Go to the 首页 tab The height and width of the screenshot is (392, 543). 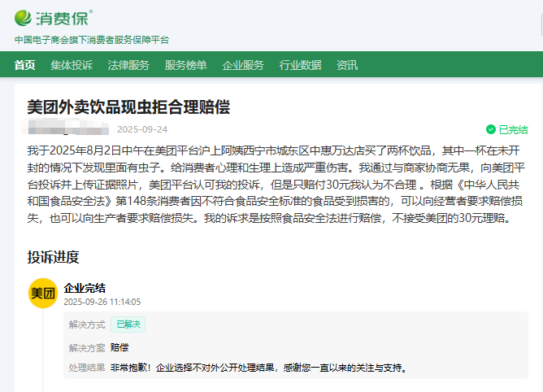pos(25,65)
